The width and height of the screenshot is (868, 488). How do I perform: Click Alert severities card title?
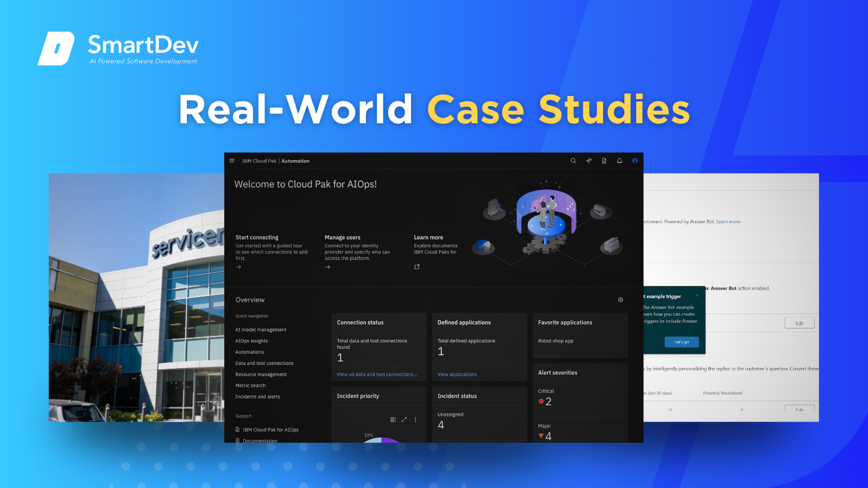point(557,373)
